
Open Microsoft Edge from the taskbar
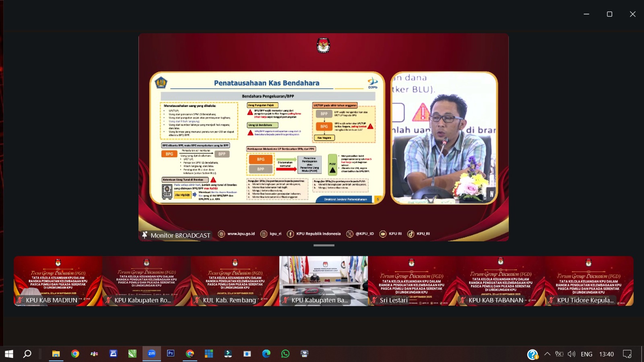pyautogui.click(x=266, y=354)
